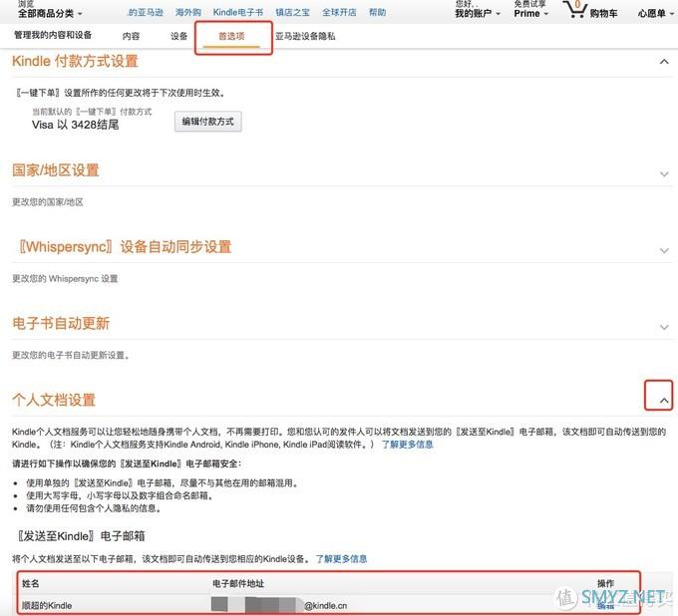Expand 国家/地区设置 section chevron
Image resolution: width=678 pixels, height=616 pixels.
[664, 174]
